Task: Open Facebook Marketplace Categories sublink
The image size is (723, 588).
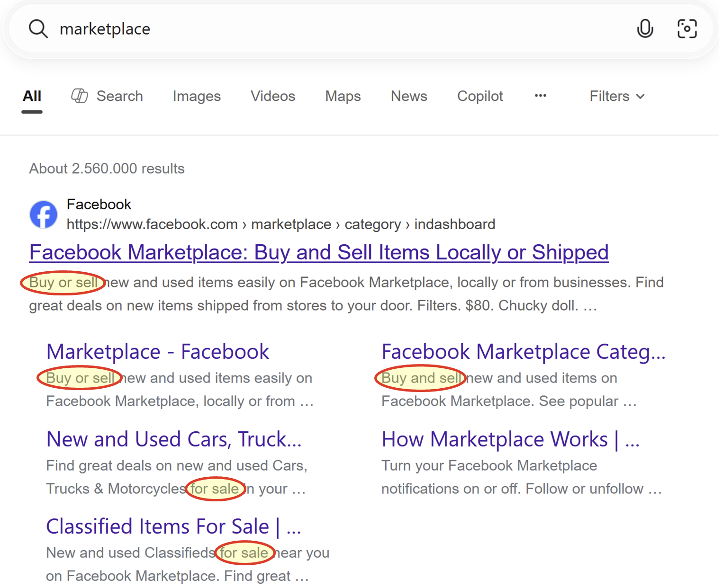Action: 523,352
